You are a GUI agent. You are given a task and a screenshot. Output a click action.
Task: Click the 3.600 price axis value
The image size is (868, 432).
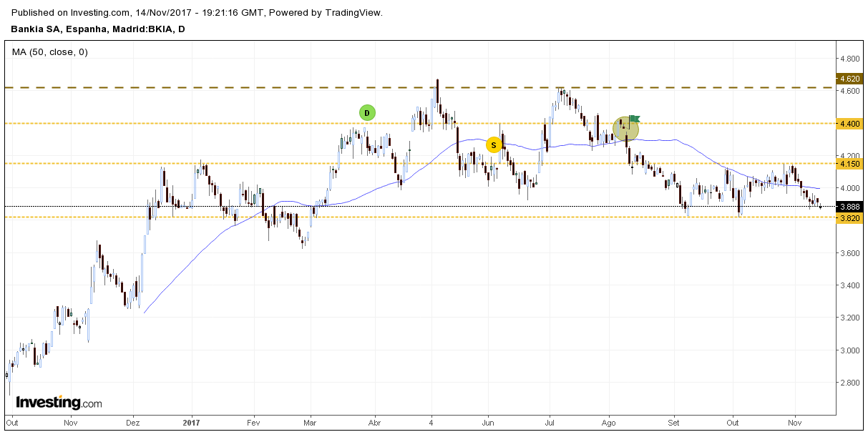pyautogui.click(x=850, y=253)
